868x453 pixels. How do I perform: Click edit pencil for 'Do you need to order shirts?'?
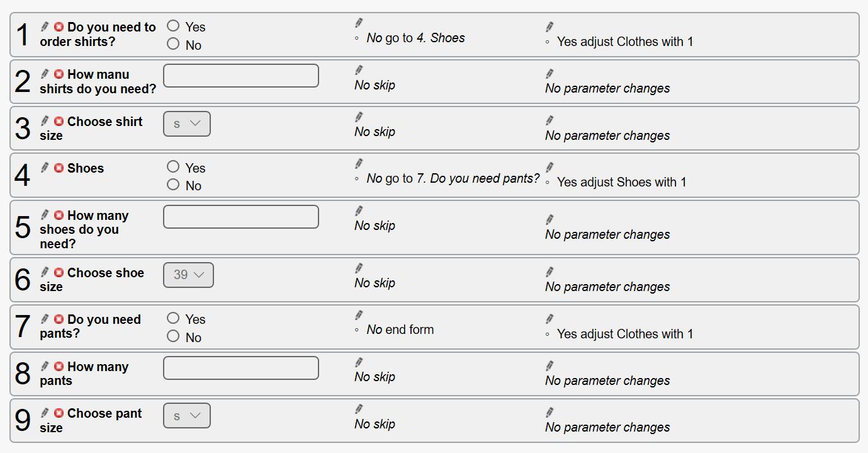click(45, 26)
